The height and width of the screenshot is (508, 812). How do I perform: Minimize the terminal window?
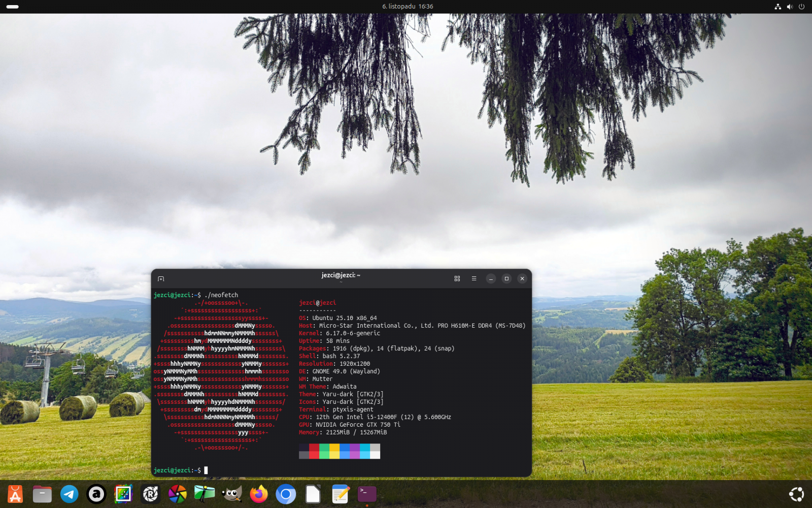pos(491,279)
